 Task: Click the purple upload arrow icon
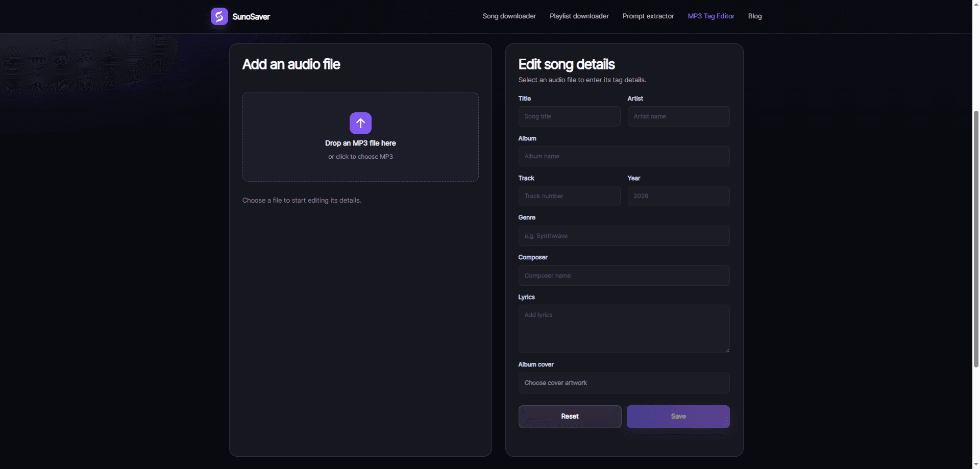[x=360, y=123]
